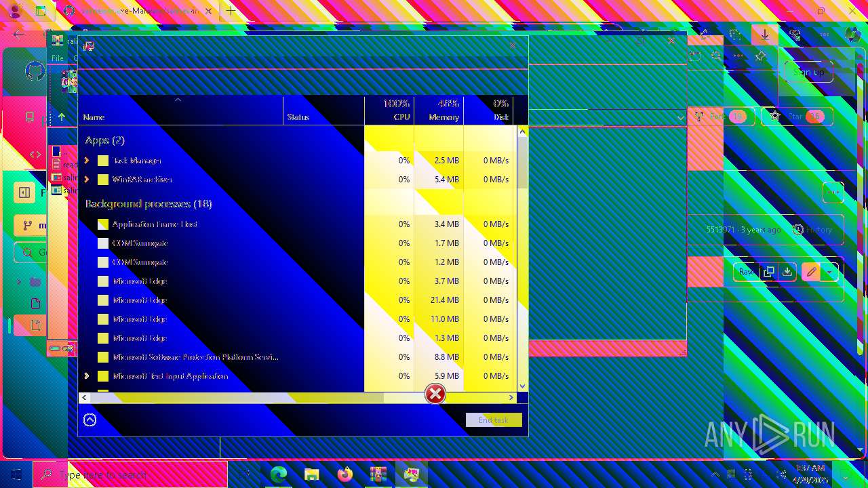Select Microsoft Software Protection Platform Service row
Image resolution: width=868 pixels, height=488 pixels.
tap(298, 357)
